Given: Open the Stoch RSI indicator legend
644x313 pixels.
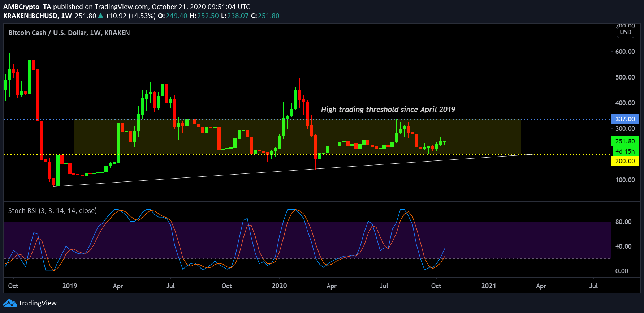Looking at the screenshot, I should 52,210.
